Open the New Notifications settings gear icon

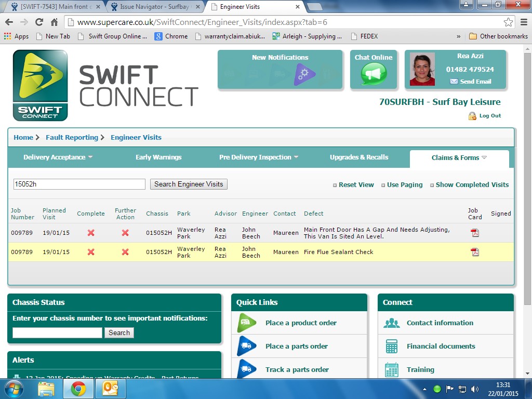[304, 74]
